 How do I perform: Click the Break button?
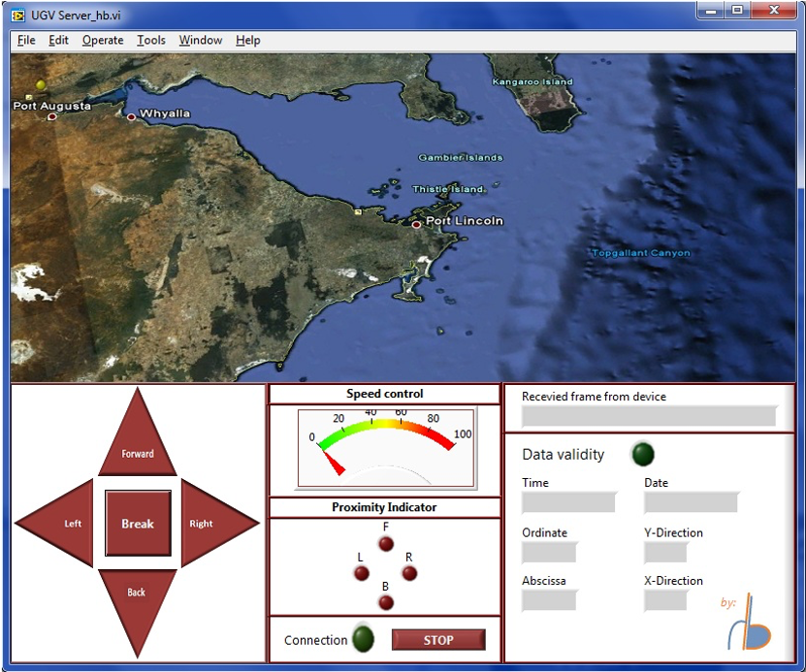(138, 523)
